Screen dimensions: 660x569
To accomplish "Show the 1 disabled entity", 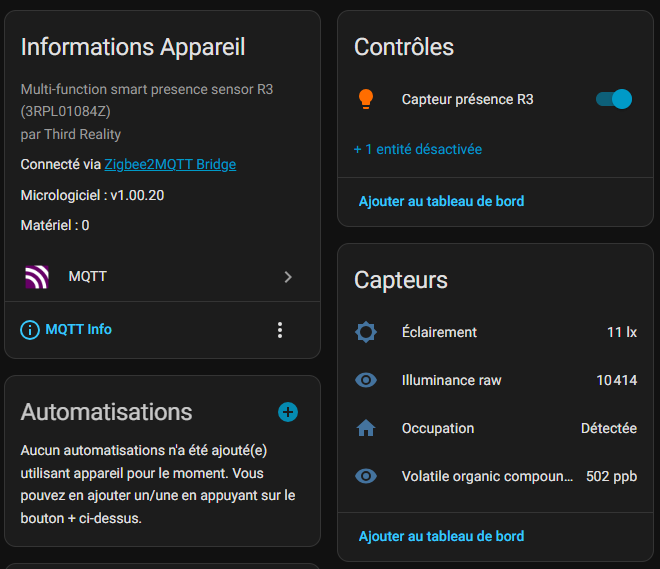I will (417, 149).
